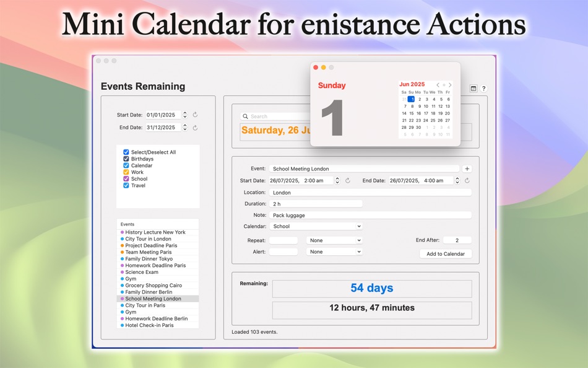The width and height of the screenshot is (588, 368).
Task: Step the event End Date 26/07/2025 4:00 am
Action: (x=457, y=181)
